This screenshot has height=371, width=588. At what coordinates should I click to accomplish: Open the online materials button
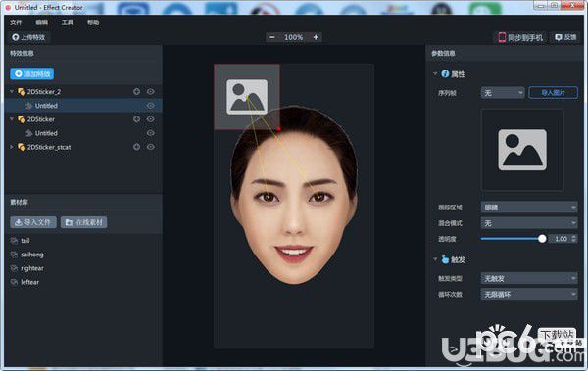pos(83,222)
